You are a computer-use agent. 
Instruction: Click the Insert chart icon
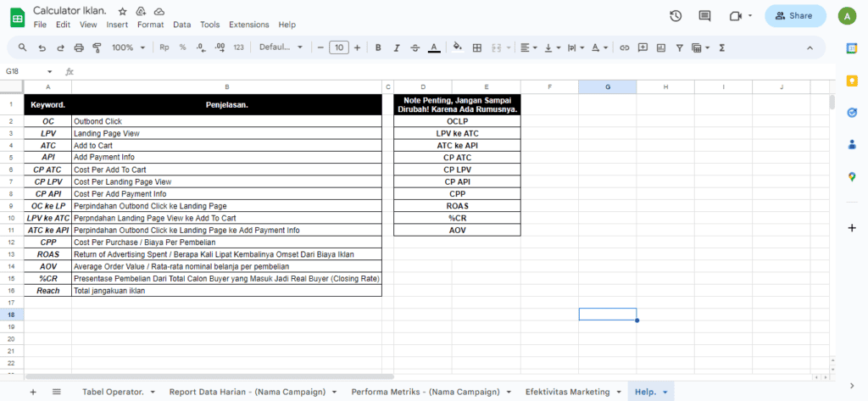point(661,47)
